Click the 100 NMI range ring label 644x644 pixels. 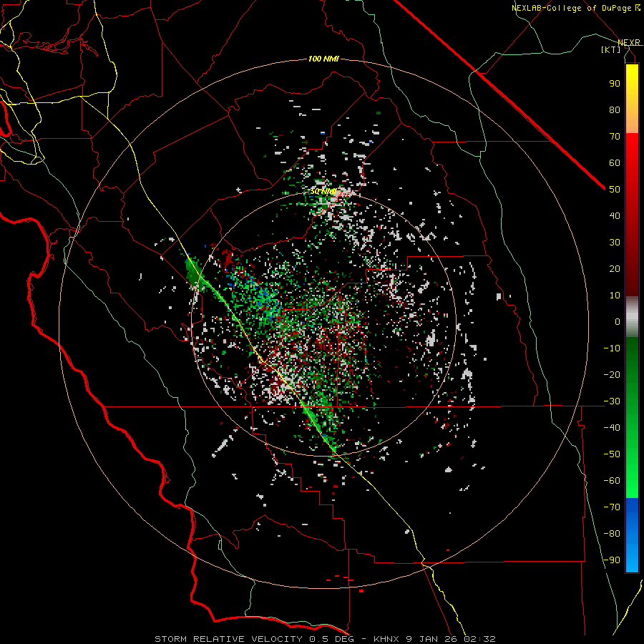(323, 59)
